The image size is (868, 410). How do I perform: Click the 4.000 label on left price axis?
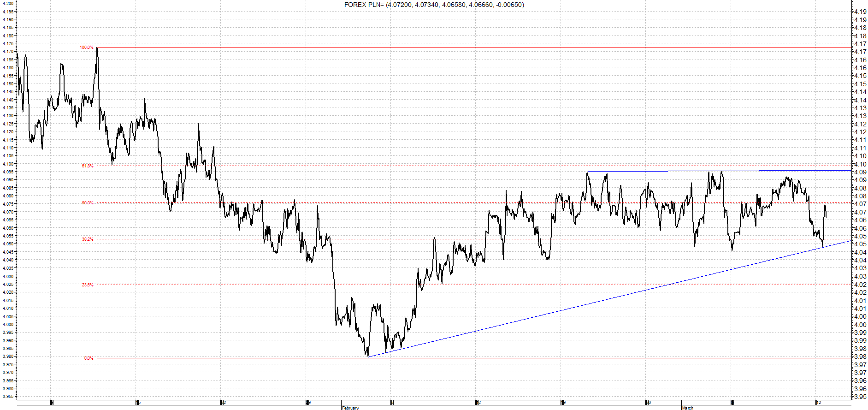pos(7,324)
